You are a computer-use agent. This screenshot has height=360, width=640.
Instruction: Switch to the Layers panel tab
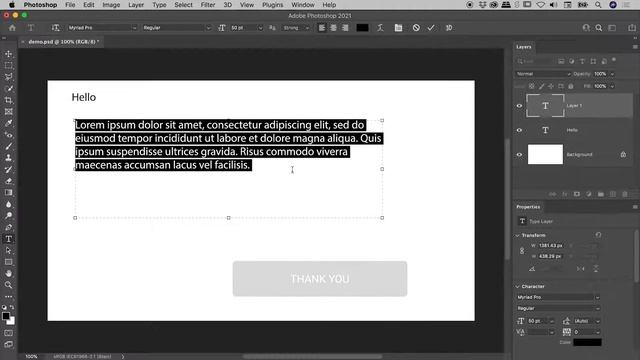pyautogui.click(x=524, y=47)
